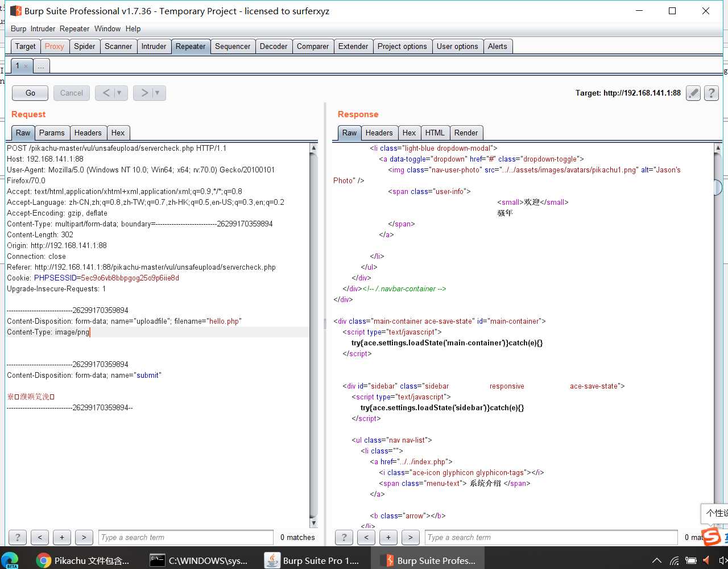Jump to previous match in response search
The image size is (728, 569).
pos(366,537)
